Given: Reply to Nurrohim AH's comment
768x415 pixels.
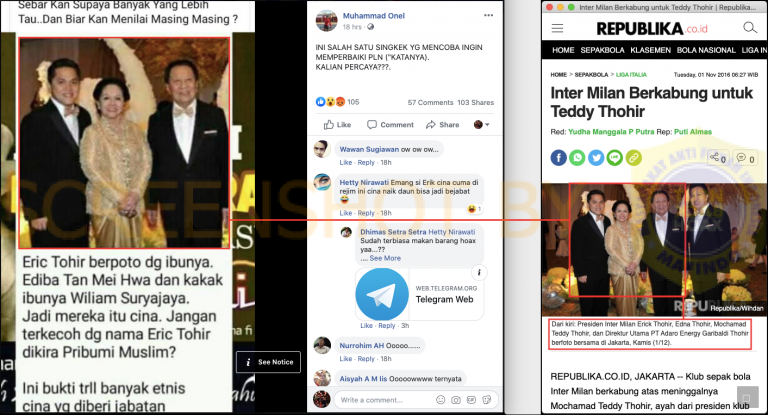Looking at the screenshot, I should coord(366,359).
